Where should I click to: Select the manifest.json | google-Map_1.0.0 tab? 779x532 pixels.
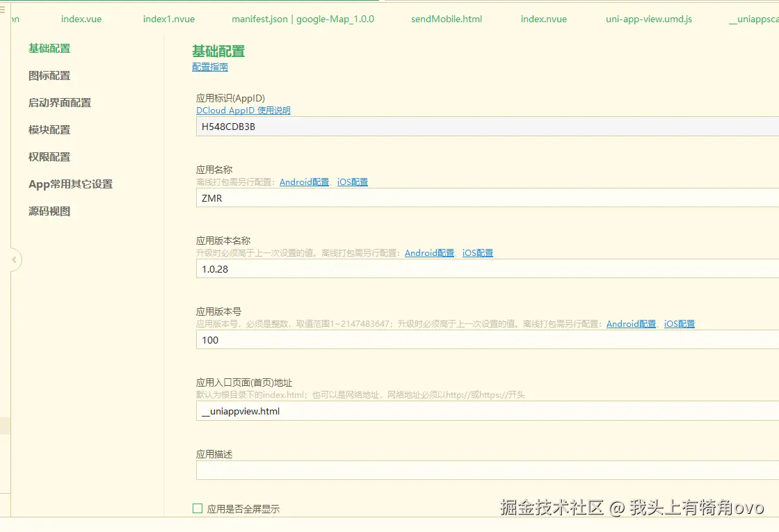click(x=303, y=19)
